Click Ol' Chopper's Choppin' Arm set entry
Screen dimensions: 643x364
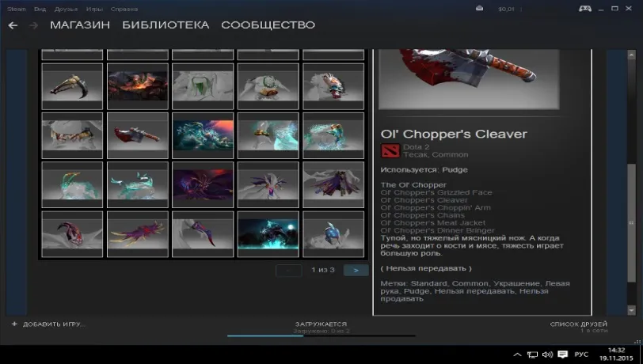click(436, 207)
